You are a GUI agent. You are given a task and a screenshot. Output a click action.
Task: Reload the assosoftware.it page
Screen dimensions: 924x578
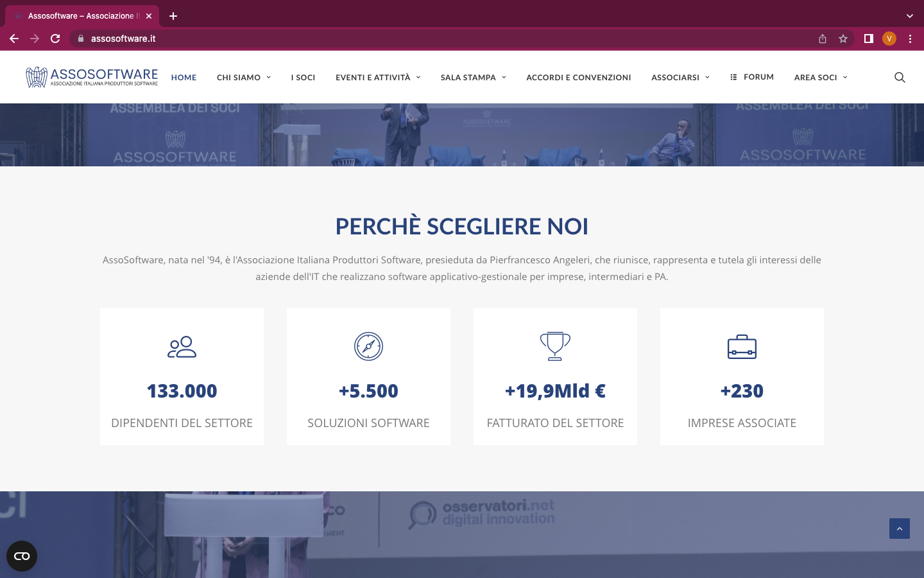[x=55, y=39]
